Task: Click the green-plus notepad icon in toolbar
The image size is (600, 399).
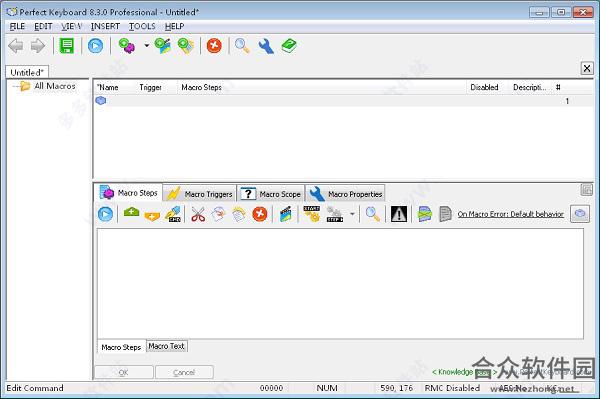Action: [x=186, y=46]
